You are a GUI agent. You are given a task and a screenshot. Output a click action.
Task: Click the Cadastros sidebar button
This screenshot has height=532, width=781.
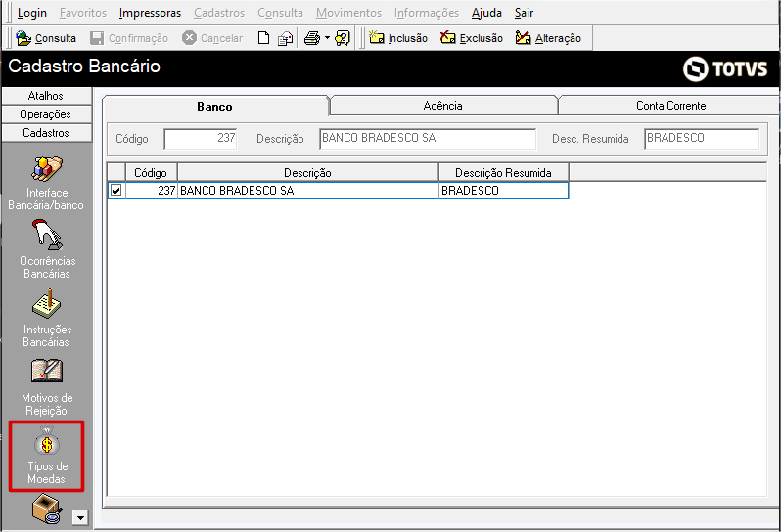pos(46,133)
